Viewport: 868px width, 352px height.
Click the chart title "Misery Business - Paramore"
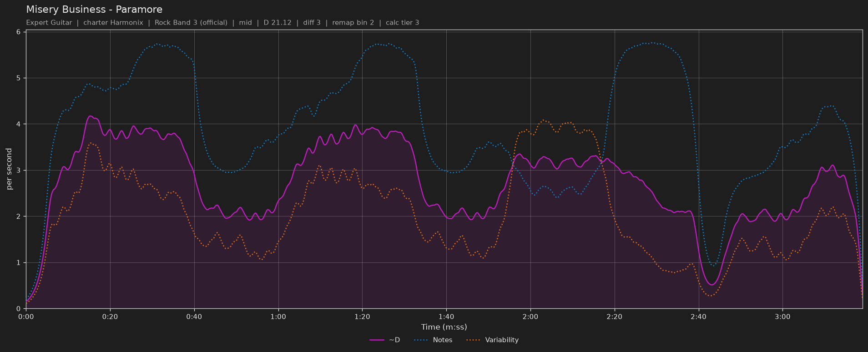(94, 10)
